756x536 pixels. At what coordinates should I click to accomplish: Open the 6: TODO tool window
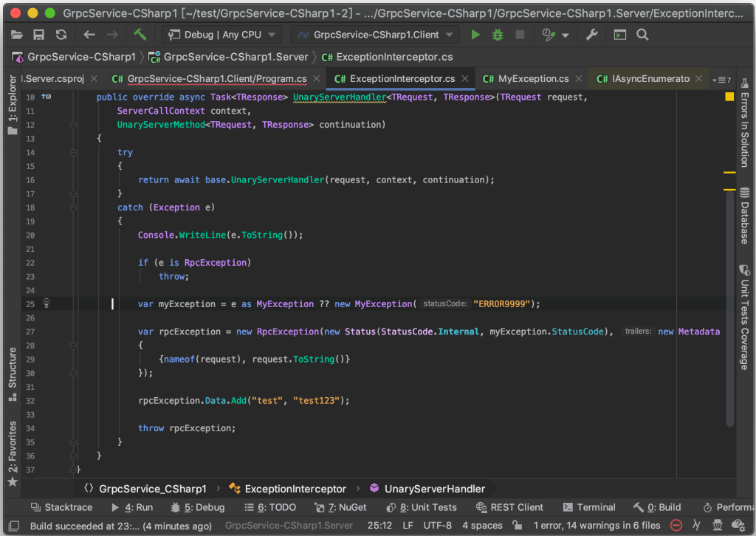(270, 507)
